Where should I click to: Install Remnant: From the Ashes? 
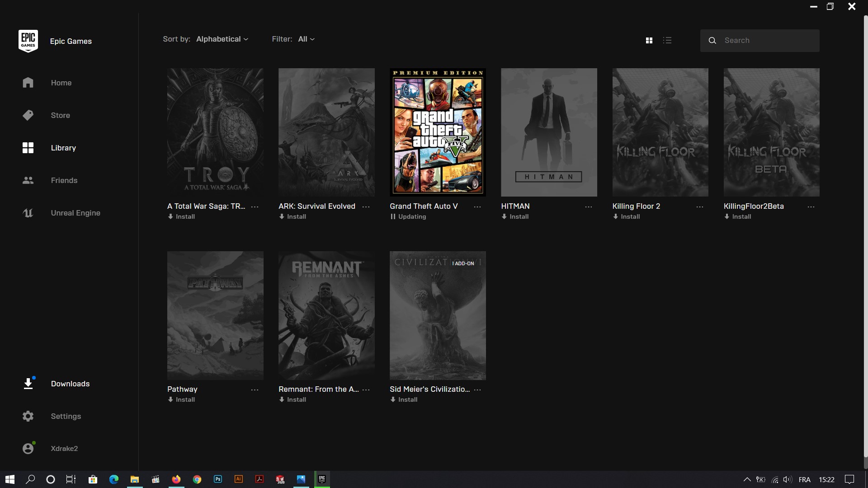click(x=292, y=399)
